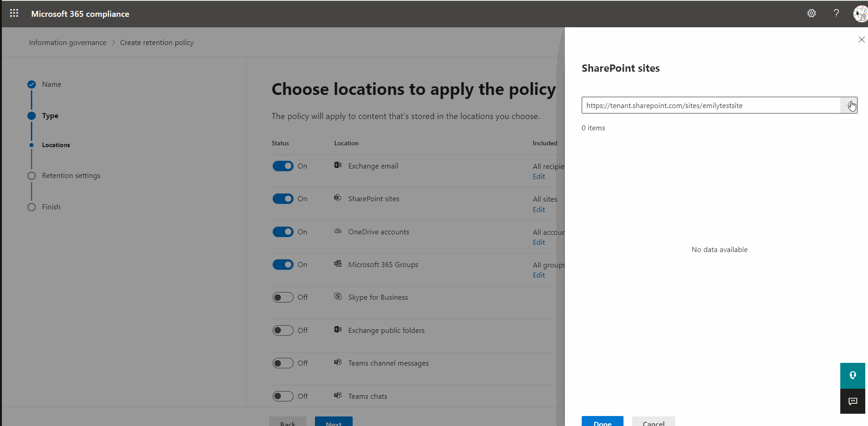Click the Create retention policy breadcrumb
This screenshot has width=868, height=426.
(157, 43)
